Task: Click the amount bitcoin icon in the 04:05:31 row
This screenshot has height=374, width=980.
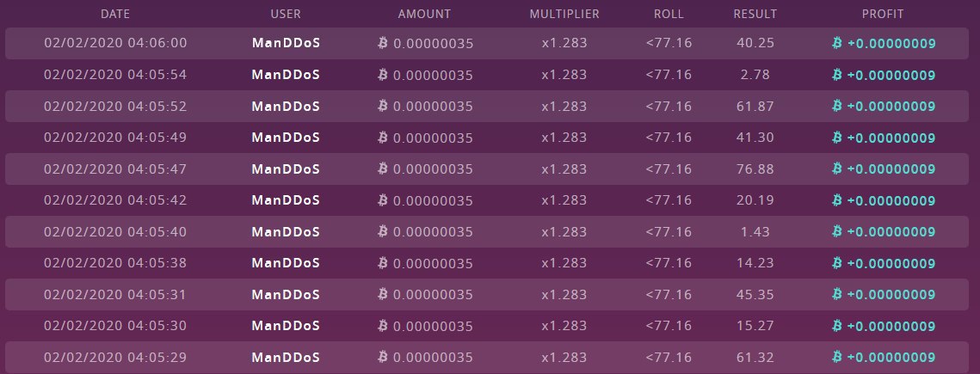Action: click(383, 293)
